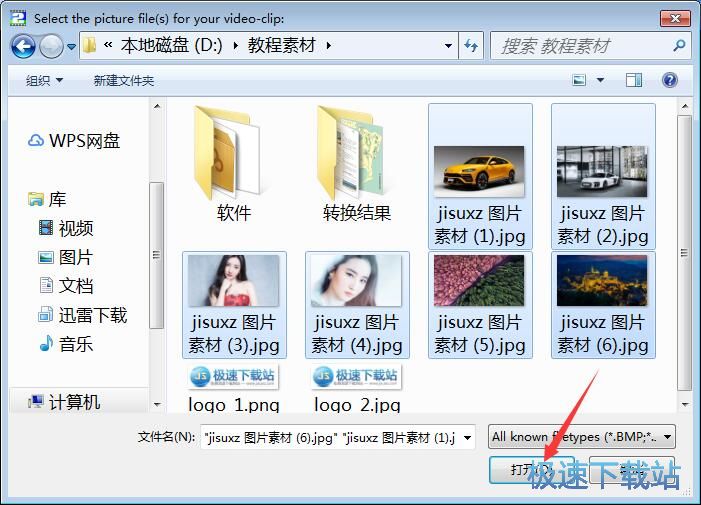Open the file name dropdown arrow
The width and height of the screenshot is (701, 505).
[468, 437]
